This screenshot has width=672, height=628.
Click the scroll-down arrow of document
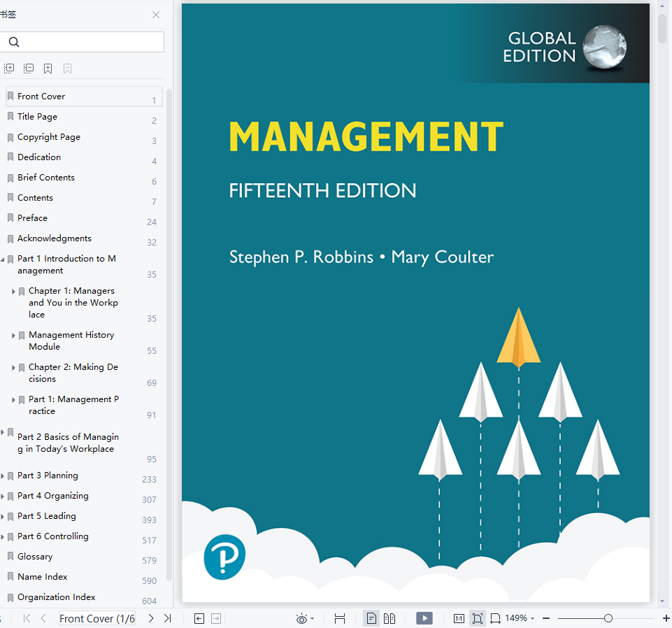[663, 601]
